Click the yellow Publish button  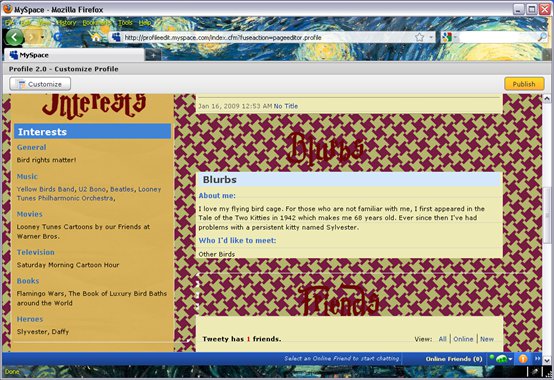pos(524,84)
